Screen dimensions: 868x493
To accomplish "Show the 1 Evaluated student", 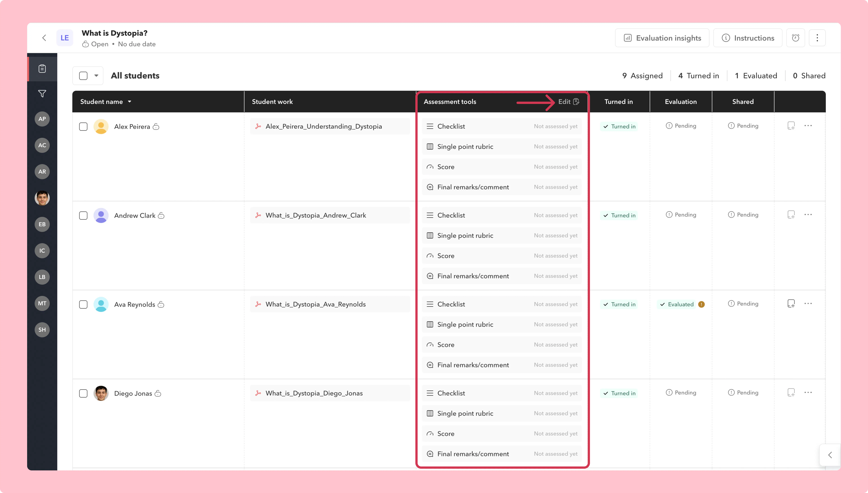I will click(x=756, y=76).
